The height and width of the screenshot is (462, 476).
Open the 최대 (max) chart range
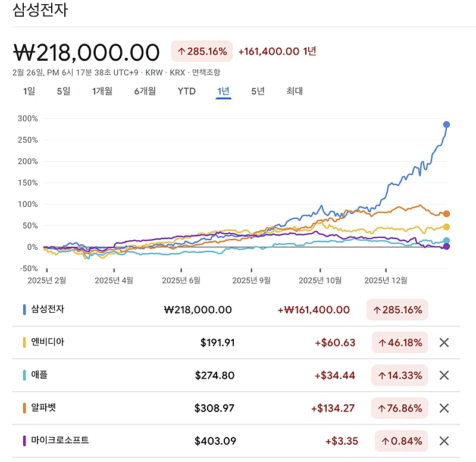tap(292, 92)
